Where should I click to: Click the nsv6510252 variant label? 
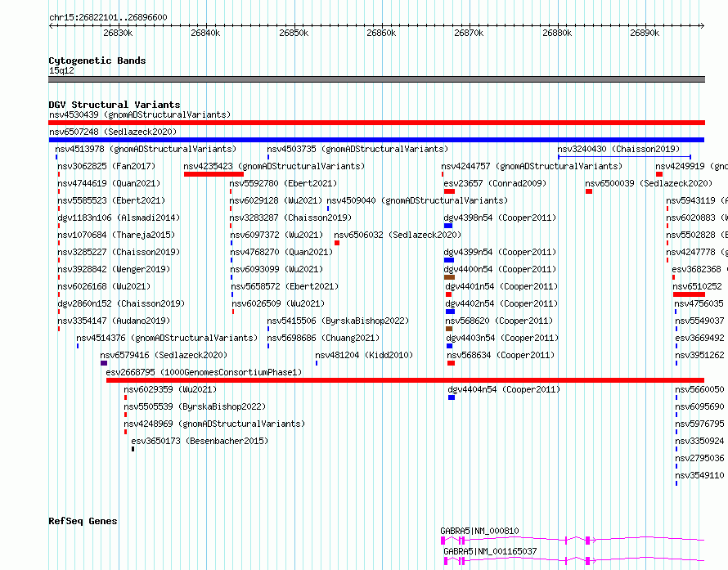pyautogui.click(x=697, y=286)
